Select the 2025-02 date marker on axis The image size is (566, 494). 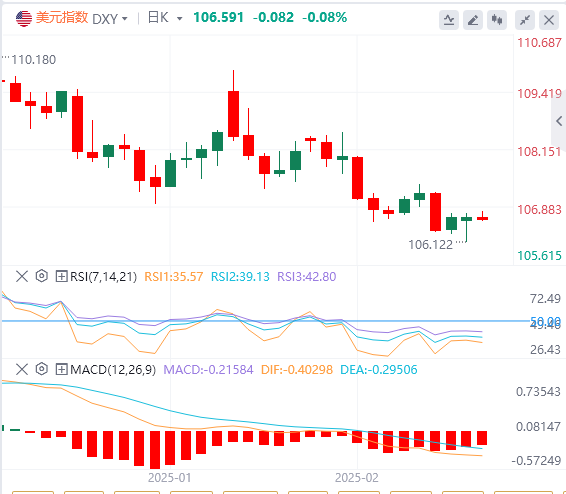[357, 478]
